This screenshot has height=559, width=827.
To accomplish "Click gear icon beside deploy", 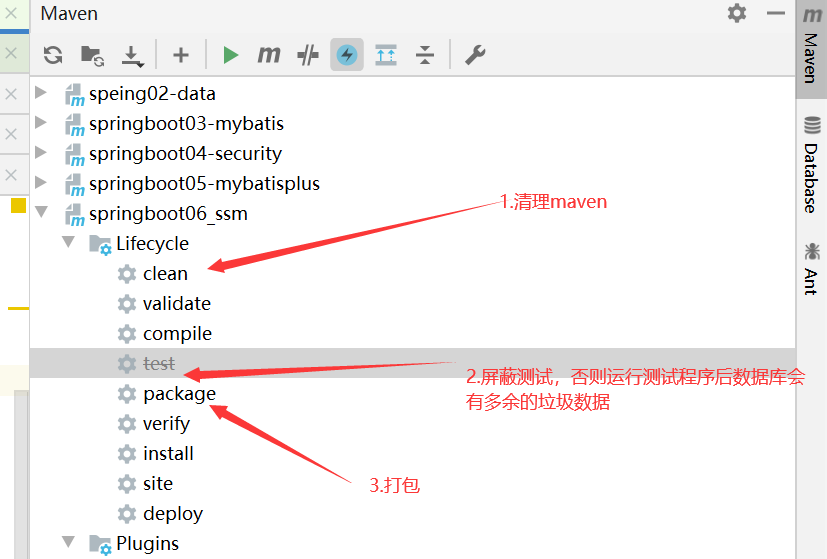I will click(x=127, y=514).
